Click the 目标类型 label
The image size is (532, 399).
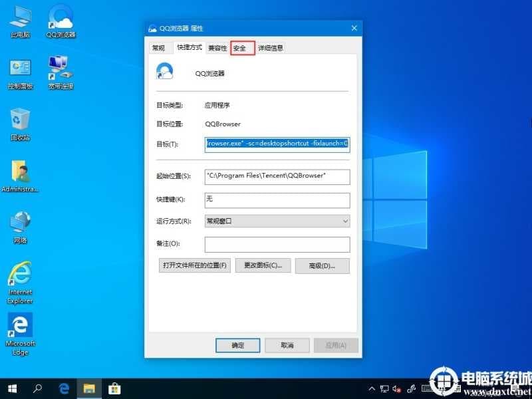170,106
